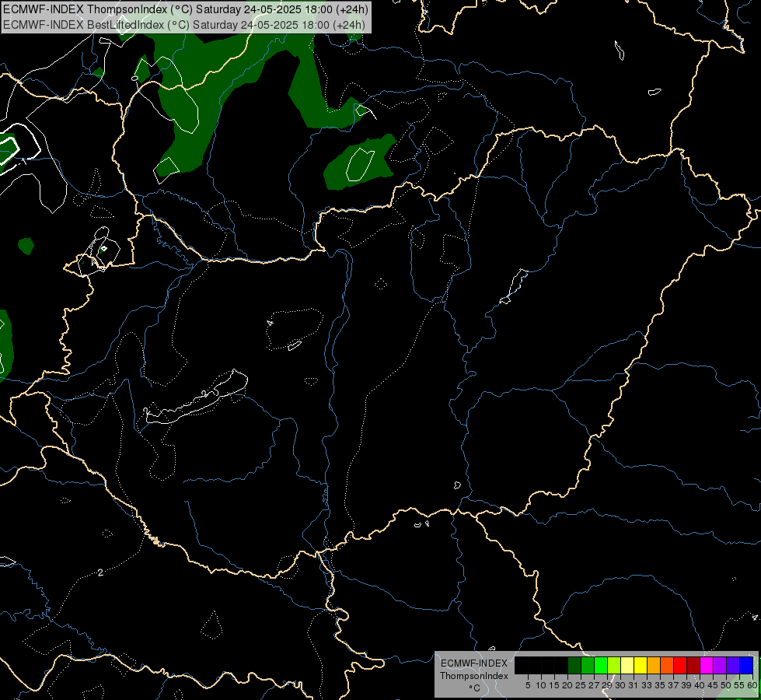The height and width of the screenshot is (700, 761).
Task: Click the legend tick label 60
Action: [752, 685]
